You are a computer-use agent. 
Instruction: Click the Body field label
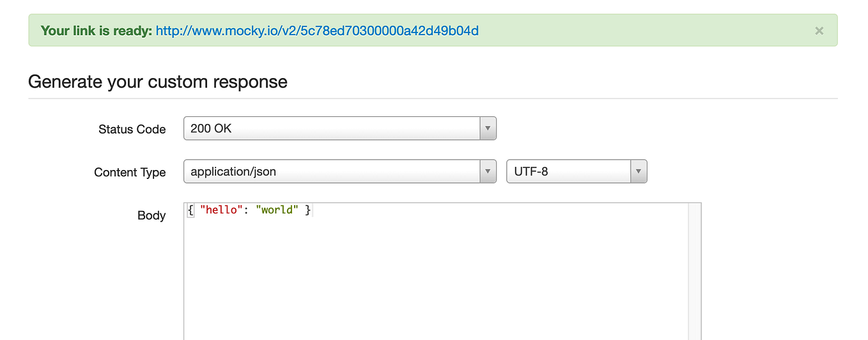click(x=151, y=215)
